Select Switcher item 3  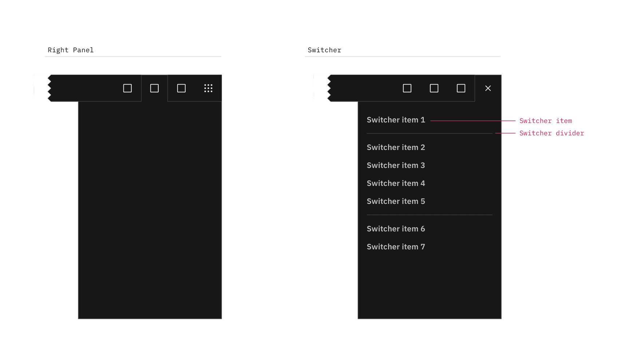pos(396,165)
